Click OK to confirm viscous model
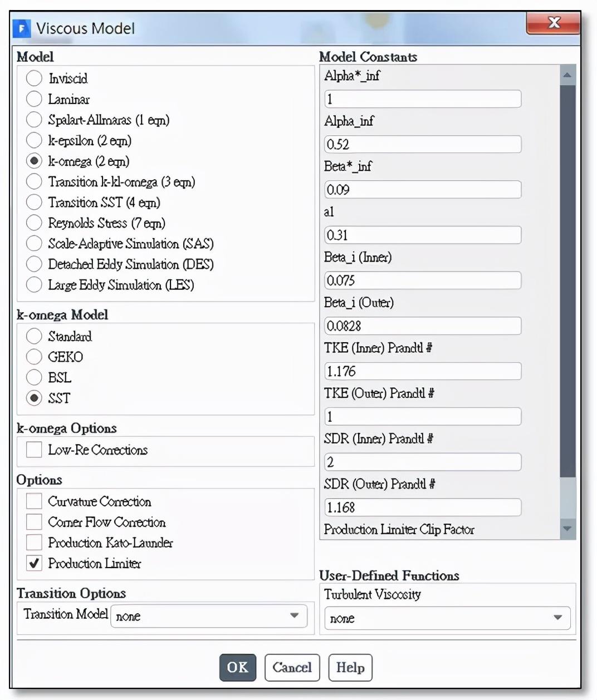 click(x=238, y=667)
